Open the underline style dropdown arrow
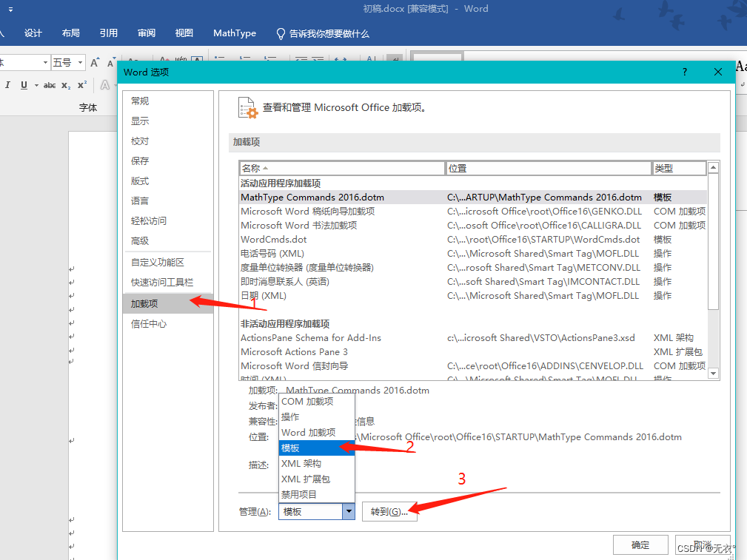This screenshot has width=747, height=560. tap(36, 85)
